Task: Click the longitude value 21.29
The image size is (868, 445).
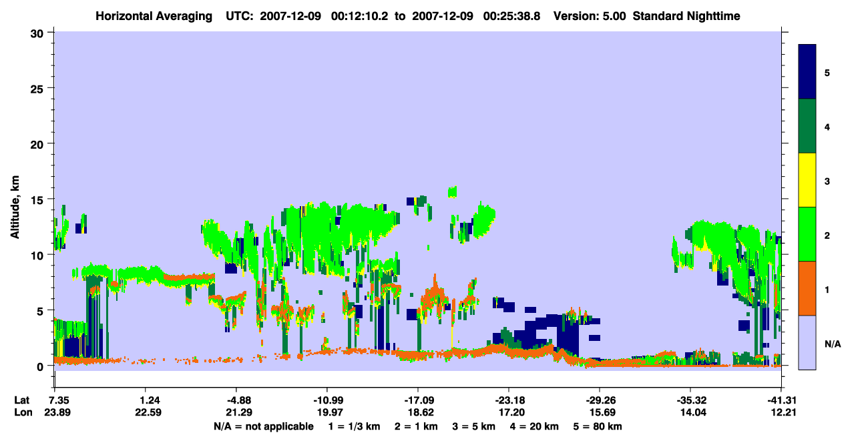Action: point(238,412)
